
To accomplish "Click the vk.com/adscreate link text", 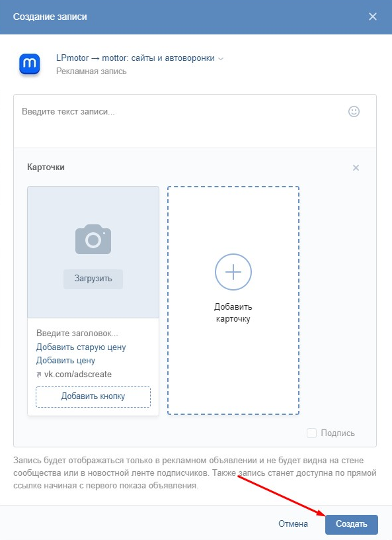I will click(78, 375).
